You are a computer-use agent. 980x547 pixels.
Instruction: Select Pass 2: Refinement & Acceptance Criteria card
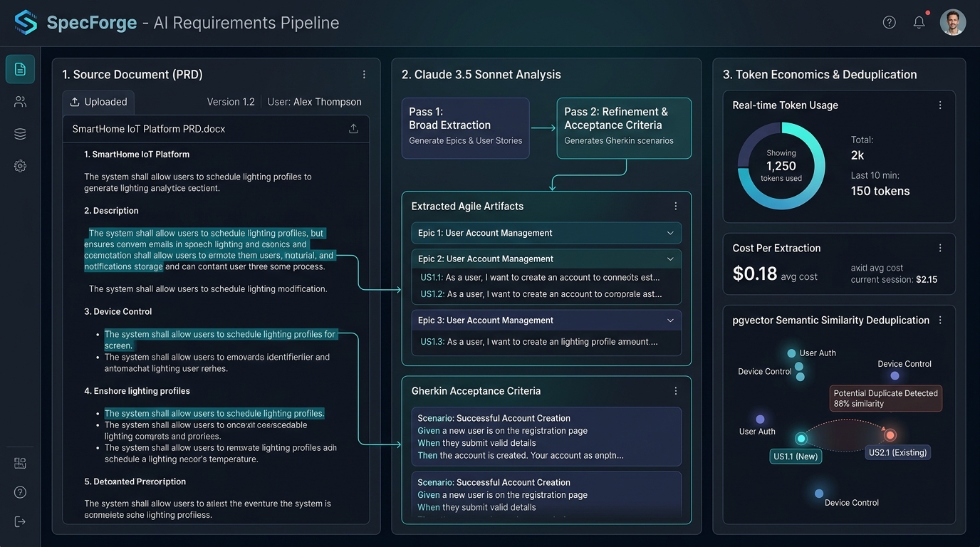coord(624,128)
